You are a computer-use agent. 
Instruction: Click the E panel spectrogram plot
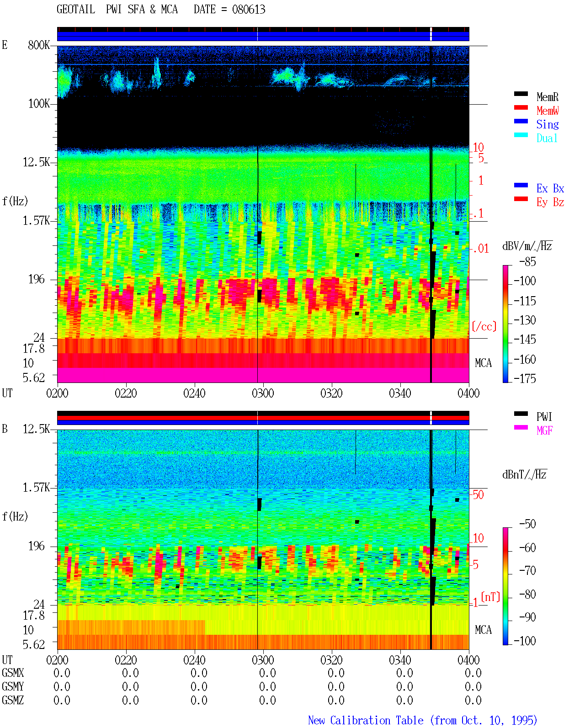tap(263, 214)
